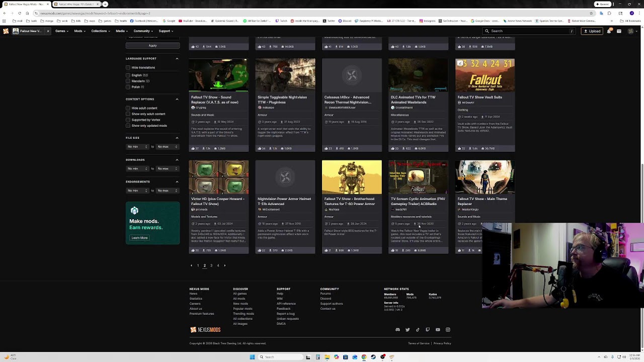The width and height of the screenshot is (644, 362).
Task: Click next page arrow in pagination
Action: [x=225, y=265]
